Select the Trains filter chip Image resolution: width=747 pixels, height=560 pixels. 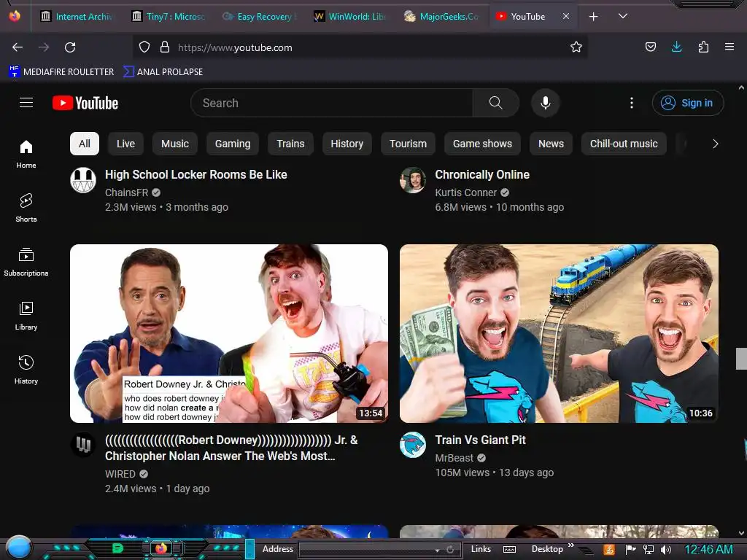point(290,144)
